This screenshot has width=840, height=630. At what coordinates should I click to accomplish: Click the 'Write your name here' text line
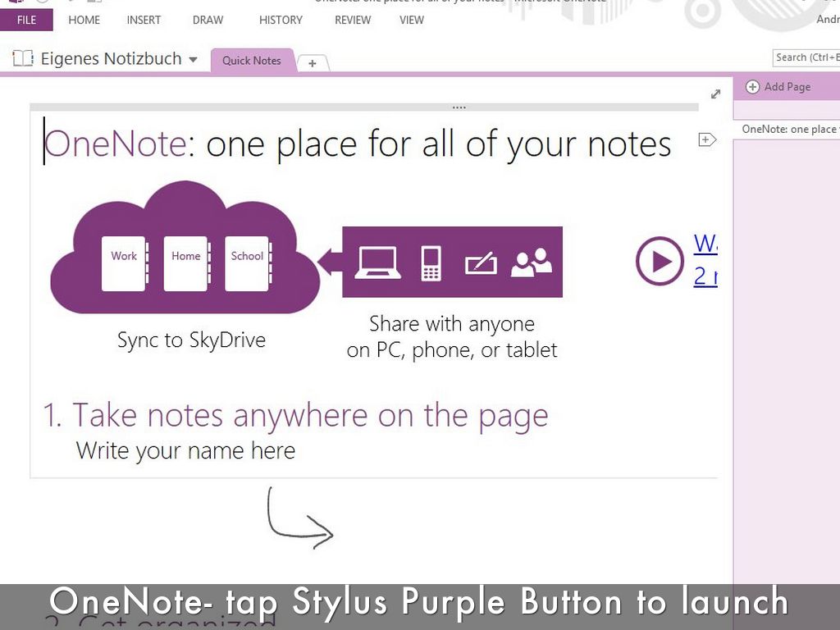(x=185, y=450)
